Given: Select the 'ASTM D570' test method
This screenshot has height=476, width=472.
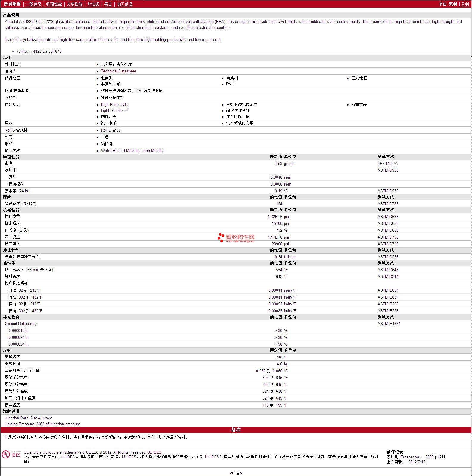Looking at the screenshot, I should point(388,191).
